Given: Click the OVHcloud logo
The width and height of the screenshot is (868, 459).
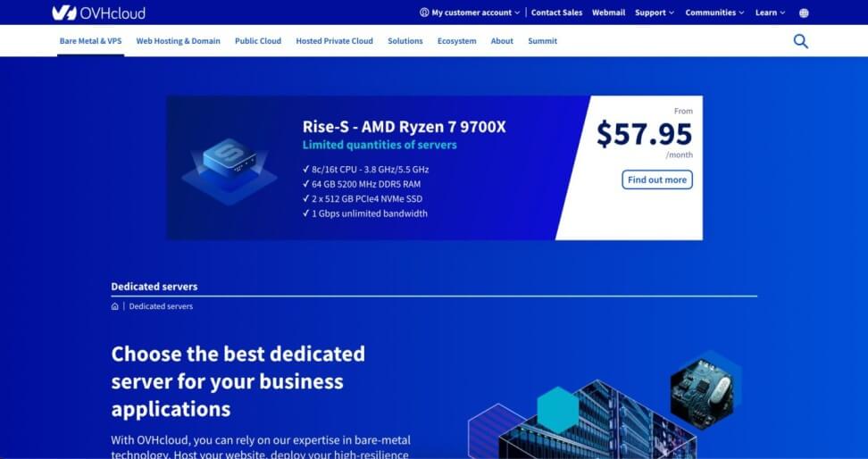Looking at the screenshot, I should (x=98, y=13).
